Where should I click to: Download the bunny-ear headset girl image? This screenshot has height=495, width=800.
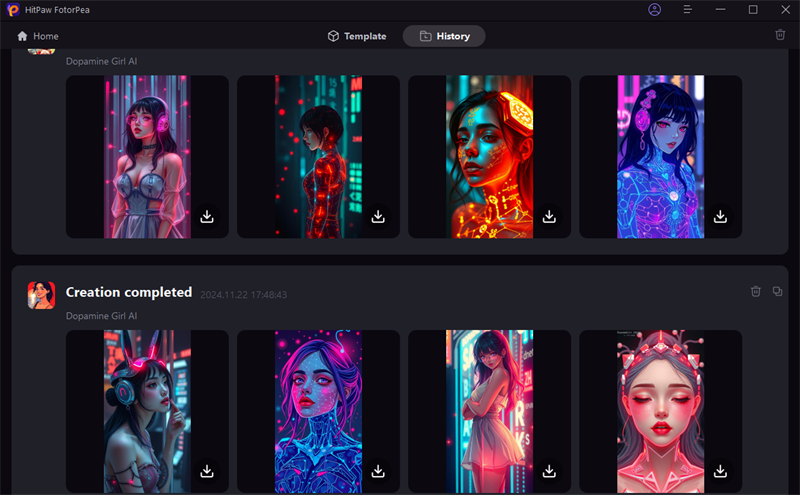[207, 472]
